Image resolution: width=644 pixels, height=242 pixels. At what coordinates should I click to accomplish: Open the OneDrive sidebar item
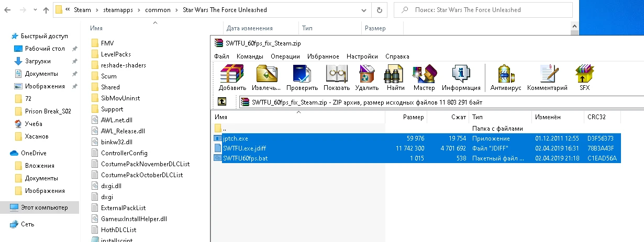(x=34, y=153)
